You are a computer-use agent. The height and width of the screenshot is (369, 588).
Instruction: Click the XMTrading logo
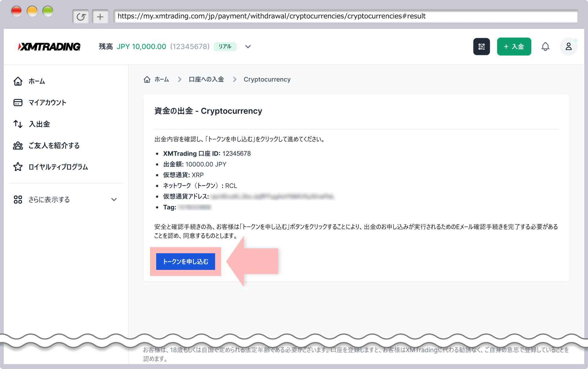[x=49, y=47]
